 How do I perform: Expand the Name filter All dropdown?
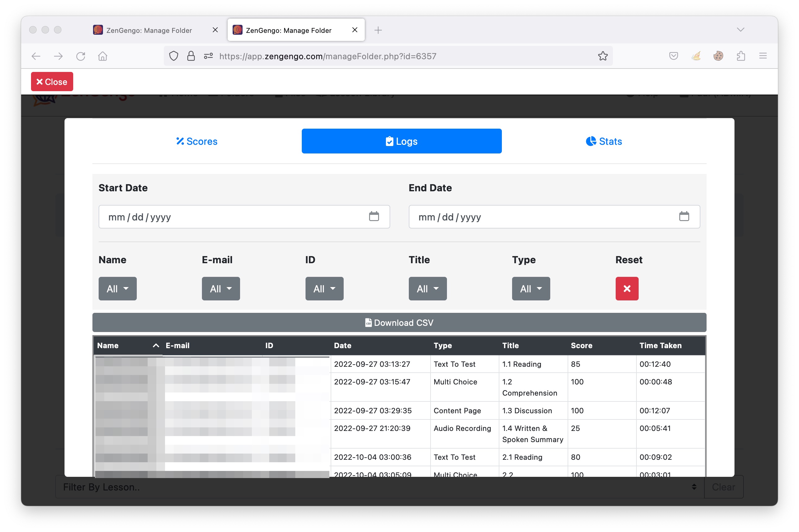click(x=118, y=288)
